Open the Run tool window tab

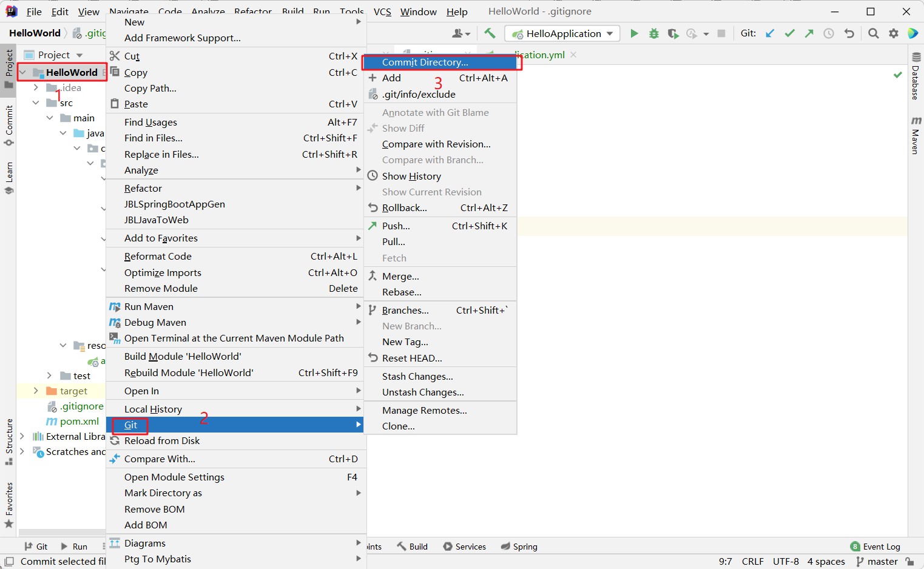(74, 547)
